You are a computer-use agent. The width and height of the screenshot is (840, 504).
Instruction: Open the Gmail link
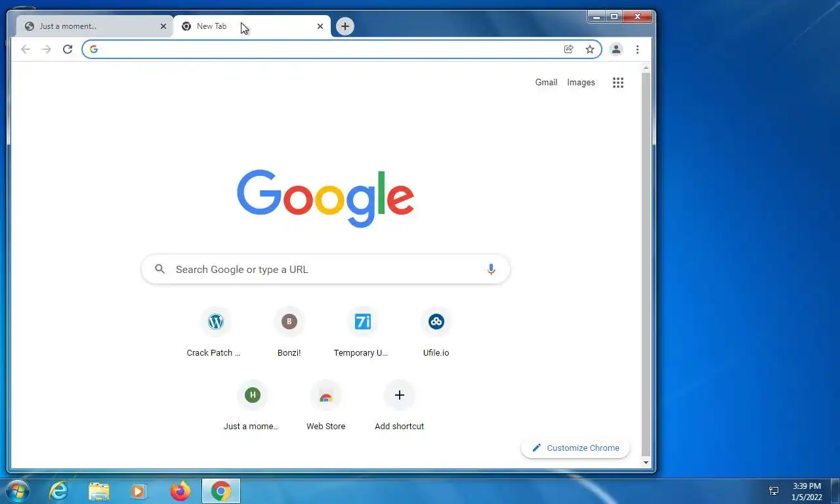546,83
